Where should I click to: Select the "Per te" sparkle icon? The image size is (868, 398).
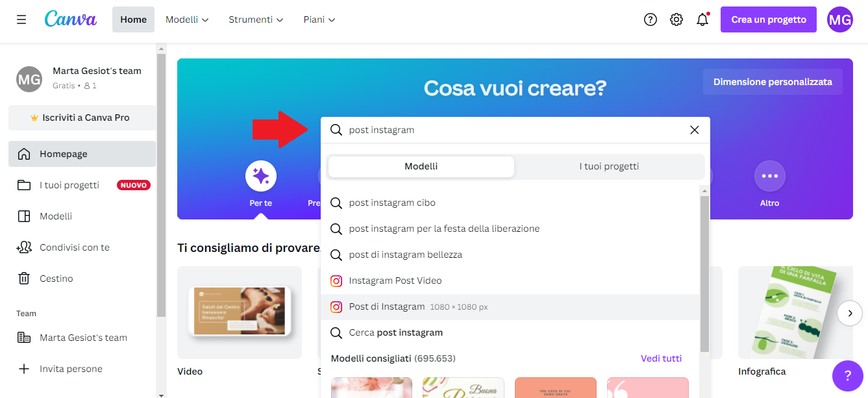[x=260, y=175]
